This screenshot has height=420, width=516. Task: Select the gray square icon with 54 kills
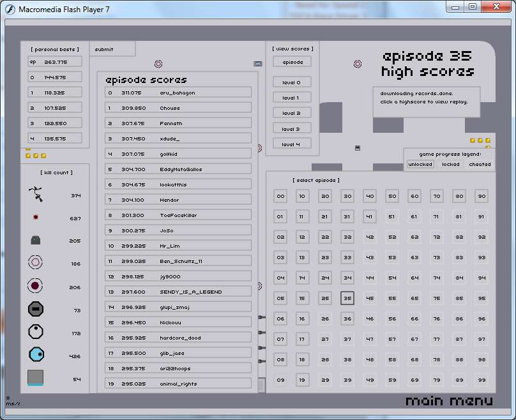pos(36,377)
